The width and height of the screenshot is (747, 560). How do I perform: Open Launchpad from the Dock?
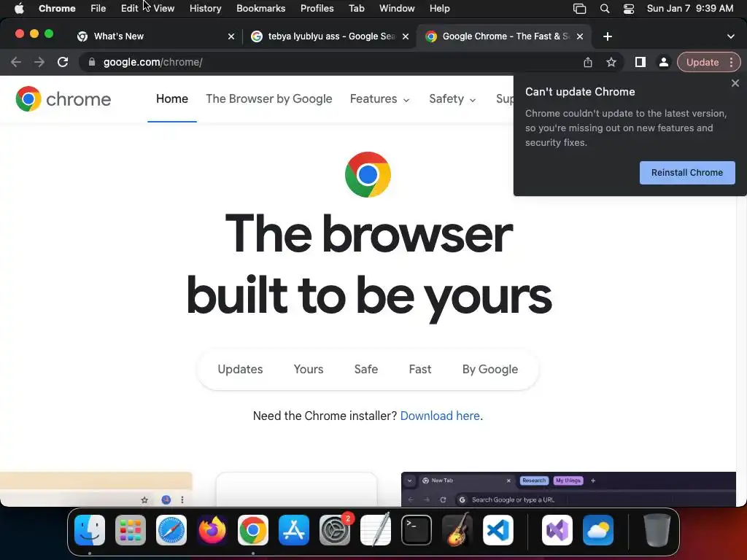[131, 530]
